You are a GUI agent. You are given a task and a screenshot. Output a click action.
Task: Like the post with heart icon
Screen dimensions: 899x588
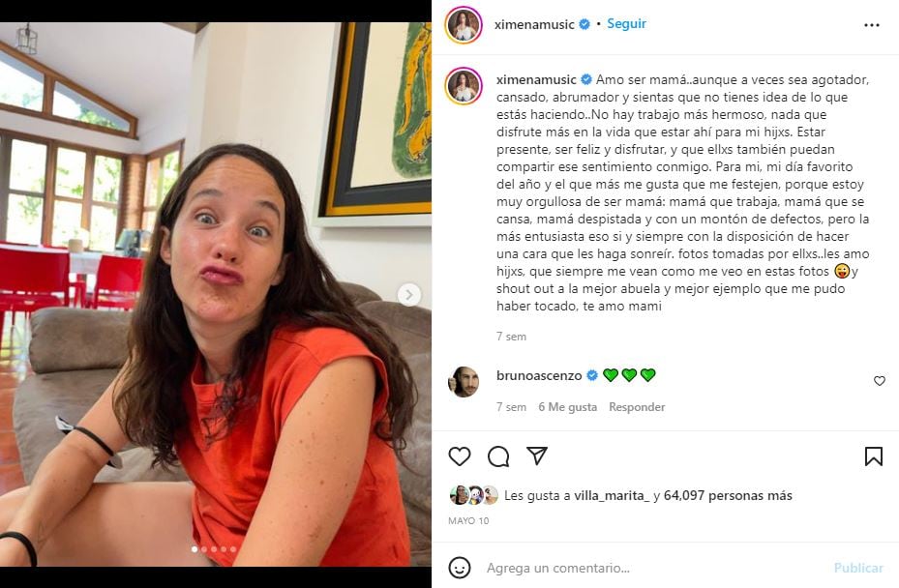point(460,456)
